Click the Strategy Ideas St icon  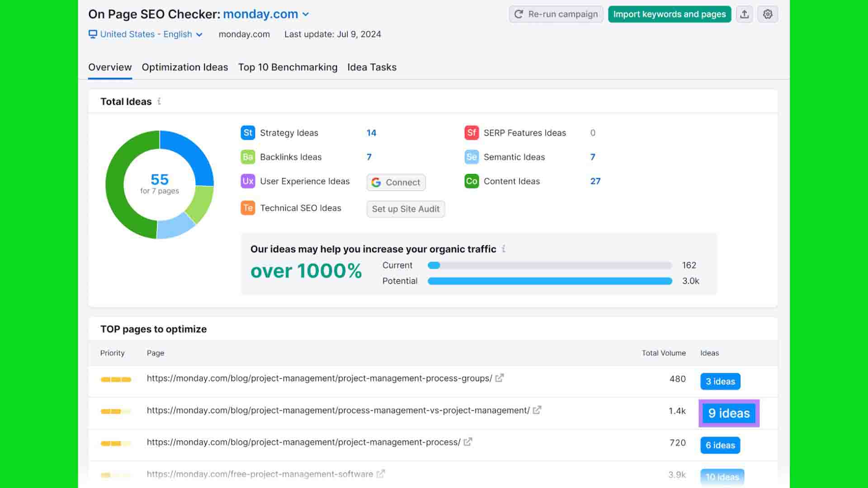(248, 133)
